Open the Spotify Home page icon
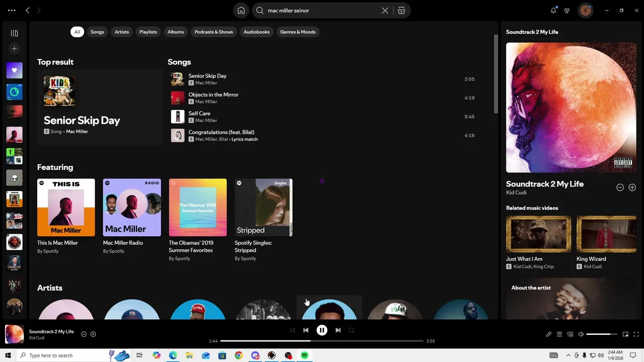Screen dimensions: 644x362 pyautogui.click(x=241, y=11)
